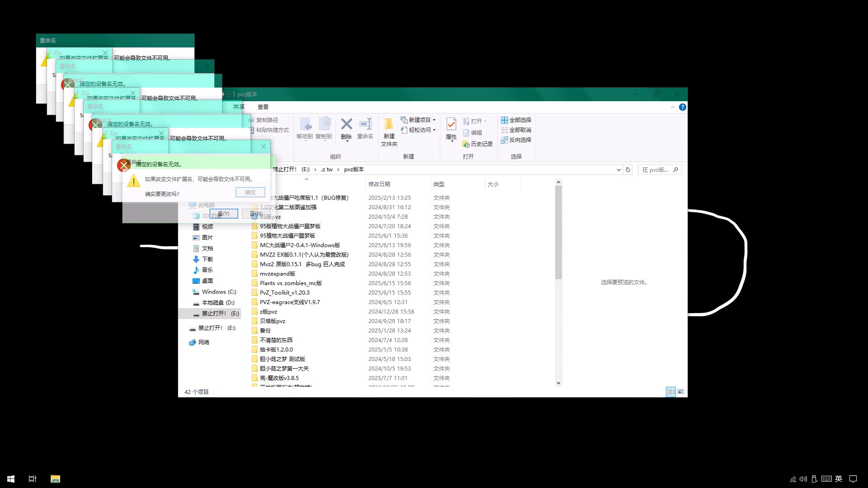Switch to the Share (共享) tab

tap(239, 107)
